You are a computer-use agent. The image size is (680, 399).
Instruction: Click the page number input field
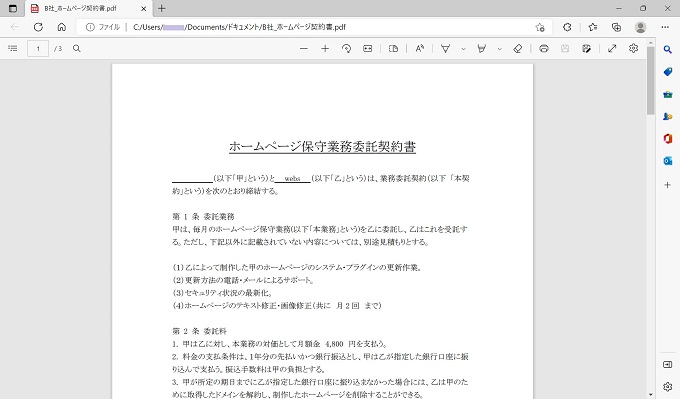[38, 49]
